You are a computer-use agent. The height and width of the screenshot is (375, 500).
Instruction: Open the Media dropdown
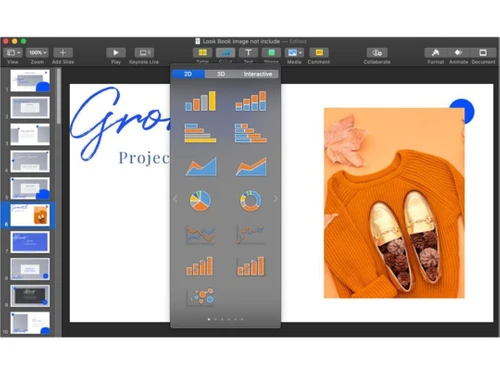click(x=294, y=53)
